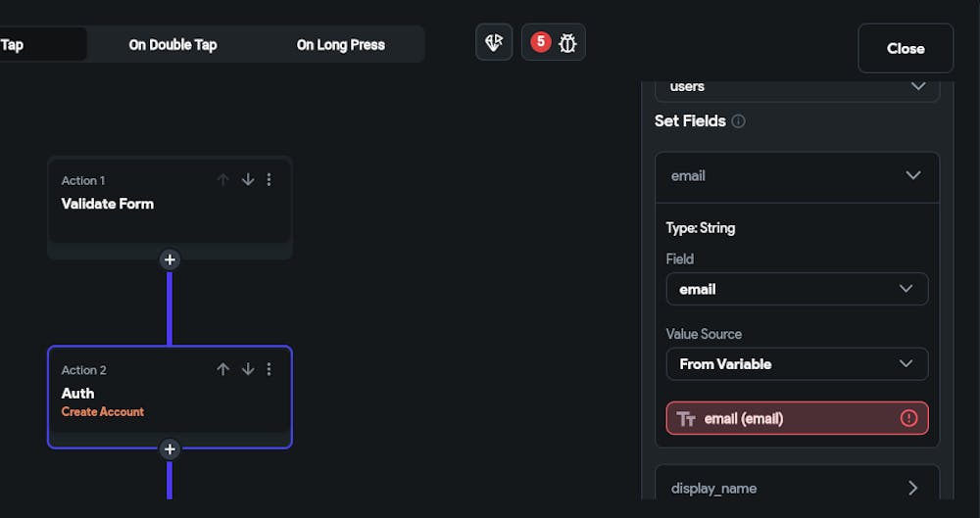Click the error icon on email variable
The height and width of the screenshot is (518, 980).
pyautogui.click(x=908, y=418)
